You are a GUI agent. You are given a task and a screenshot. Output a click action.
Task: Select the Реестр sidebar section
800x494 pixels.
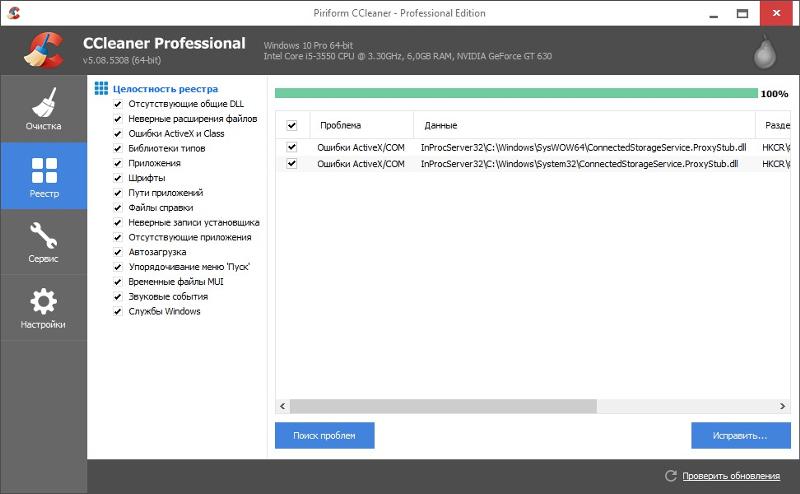click(x=43, y=176)
